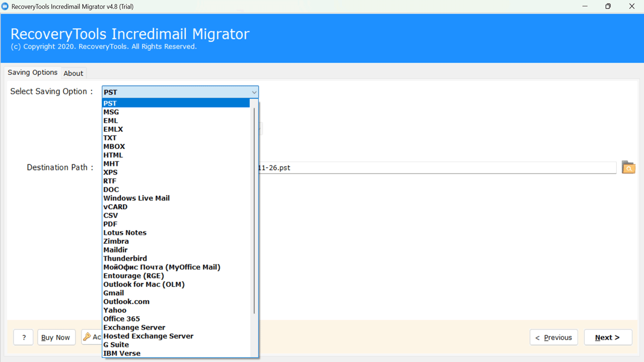This screenshot has height=362, width=644.
Task: Choose XPS from the list
Action: coord(176,172)
